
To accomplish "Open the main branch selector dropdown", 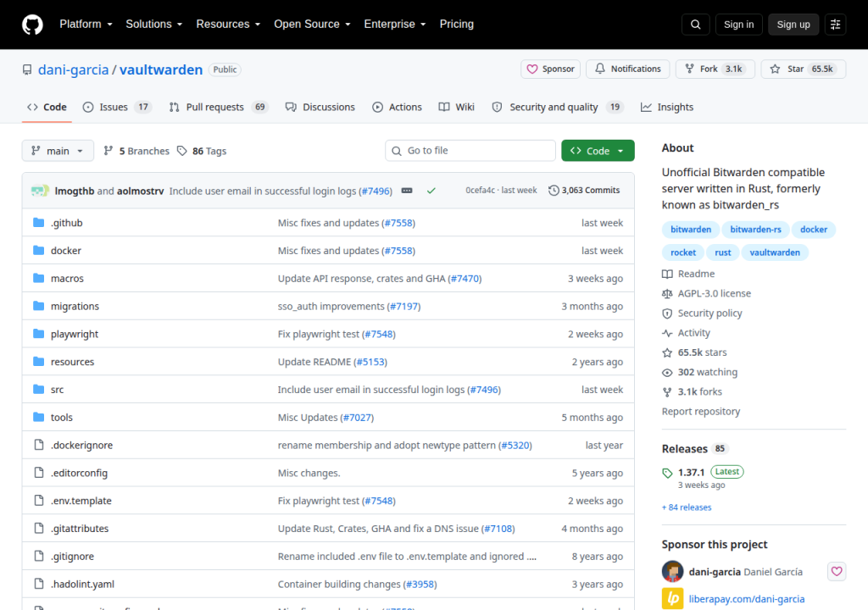I will click(x=58, y=151).
